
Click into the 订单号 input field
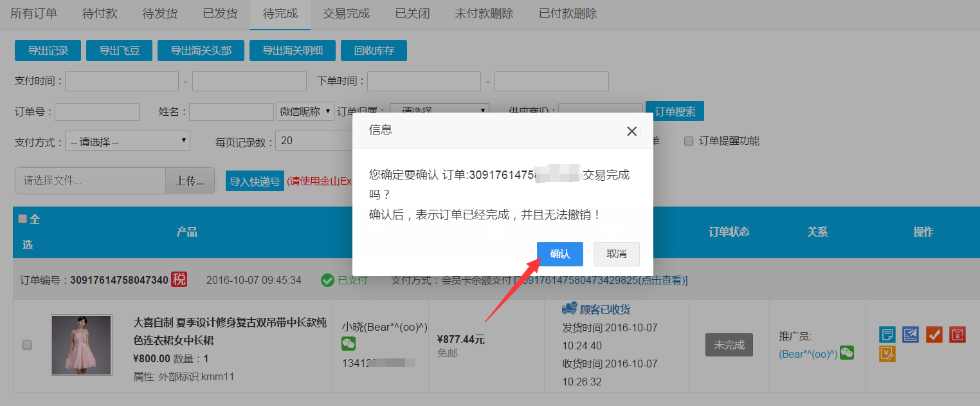(x=97, y=112)
